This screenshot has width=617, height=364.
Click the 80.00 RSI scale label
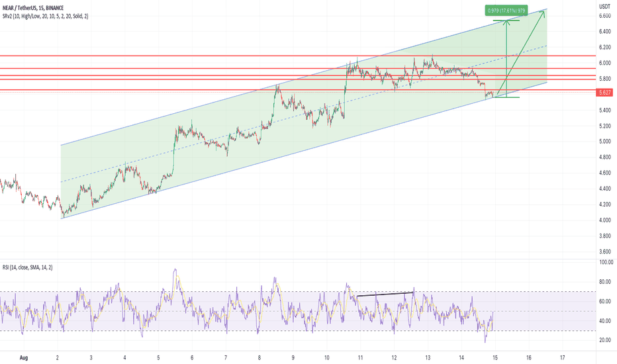tap(605, 282)
